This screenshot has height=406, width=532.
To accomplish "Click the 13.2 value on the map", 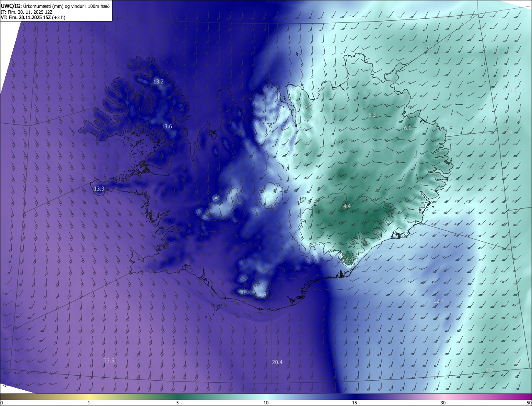I will [x=158, y=82].
